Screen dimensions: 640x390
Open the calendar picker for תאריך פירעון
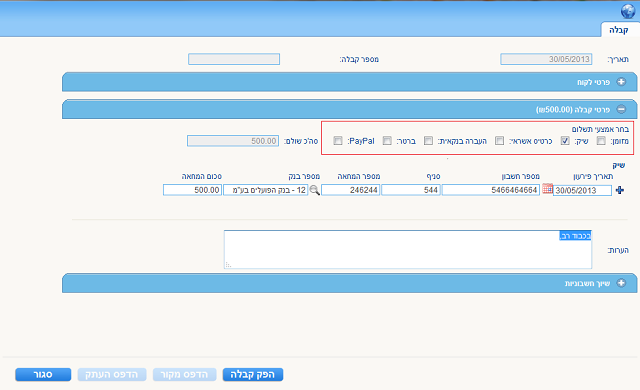(x=547, y=189)
